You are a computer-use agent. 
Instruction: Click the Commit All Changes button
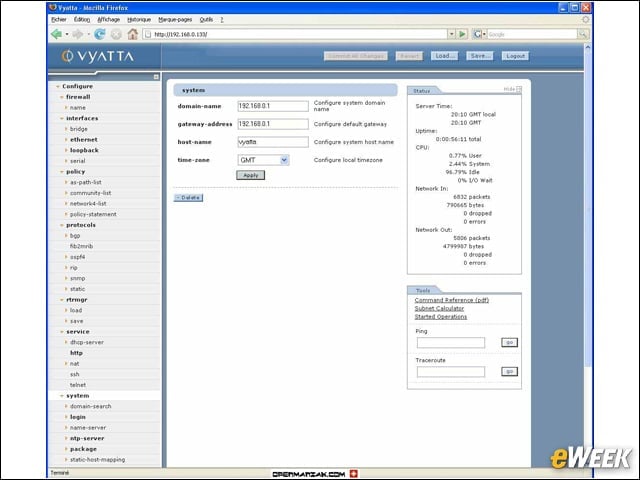[356, 56]
